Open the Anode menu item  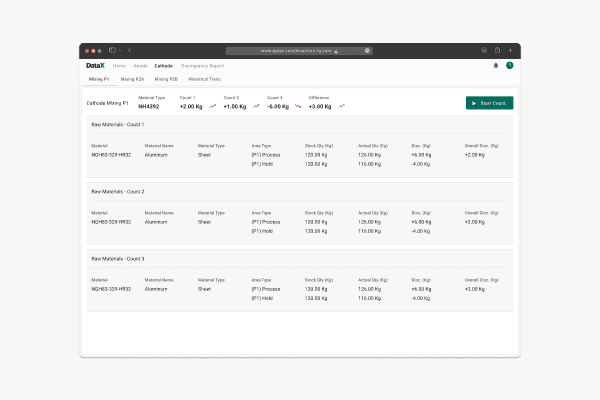pos(140,66)
